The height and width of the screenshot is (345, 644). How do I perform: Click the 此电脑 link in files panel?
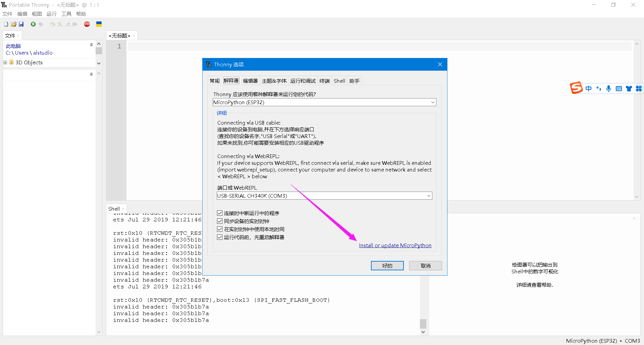coord(13,46)
